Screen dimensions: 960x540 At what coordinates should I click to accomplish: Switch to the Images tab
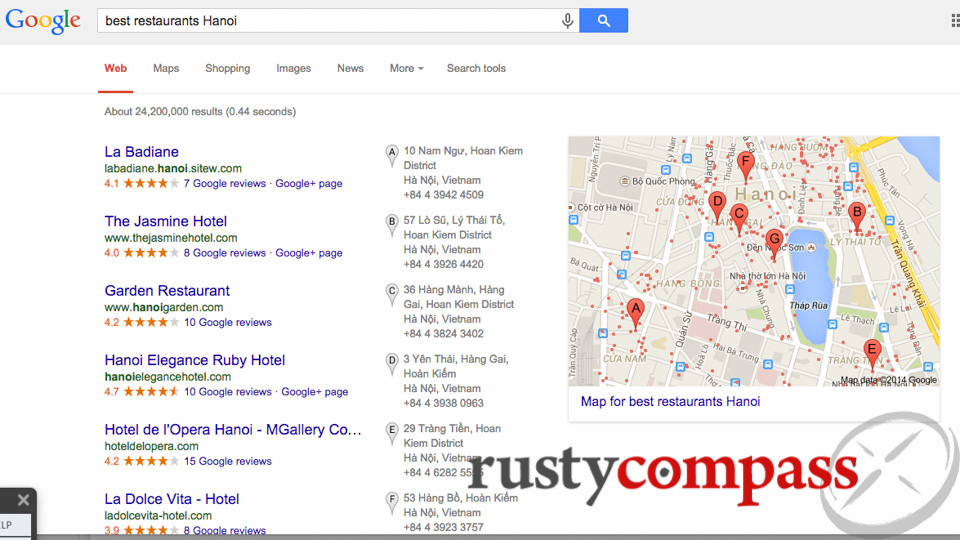[293, 69]
